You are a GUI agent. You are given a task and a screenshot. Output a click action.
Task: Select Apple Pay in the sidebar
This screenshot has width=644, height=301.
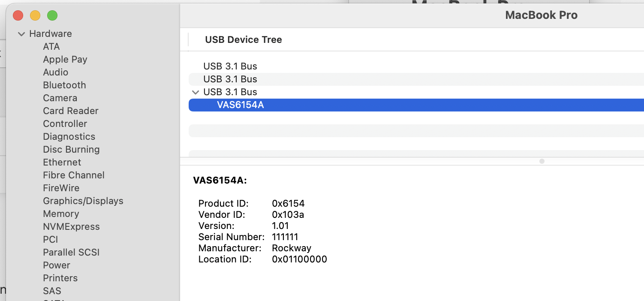point(65,60)
